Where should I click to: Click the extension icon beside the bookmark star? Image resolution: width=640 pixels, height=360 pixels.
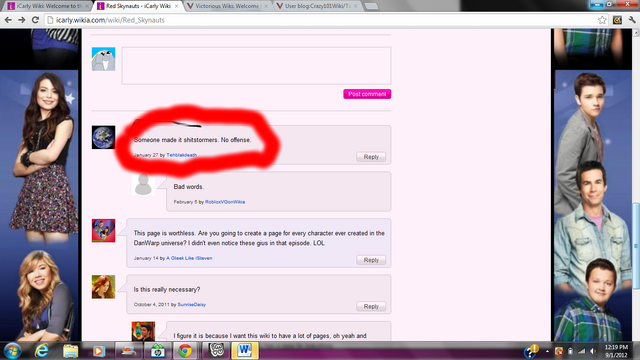click(617, 20)
